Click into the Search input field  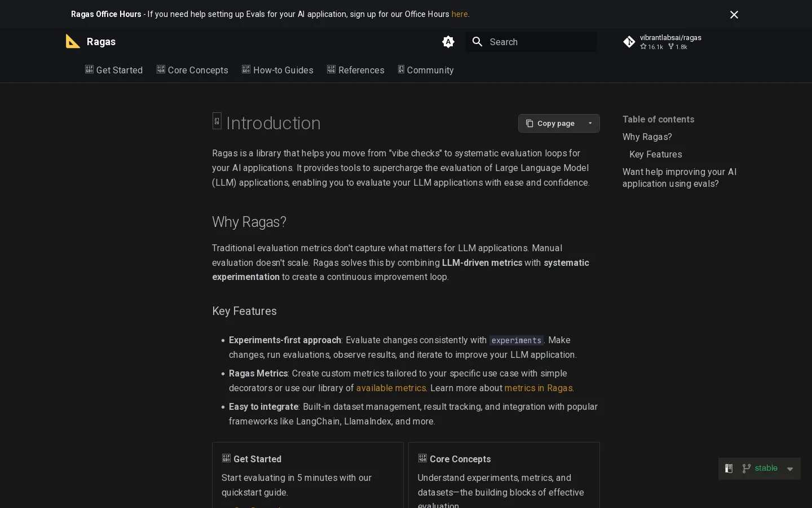click(x=531, y=42)
